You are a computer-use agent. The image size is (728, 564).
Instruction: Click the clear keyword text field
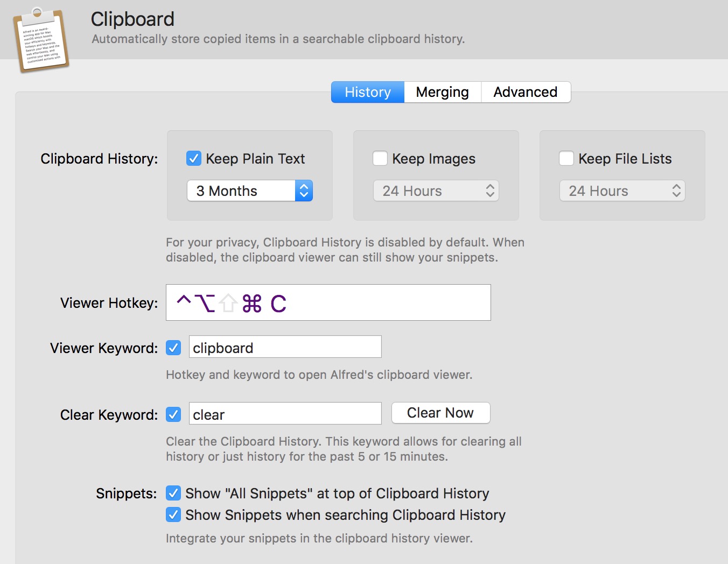point(285,414)
